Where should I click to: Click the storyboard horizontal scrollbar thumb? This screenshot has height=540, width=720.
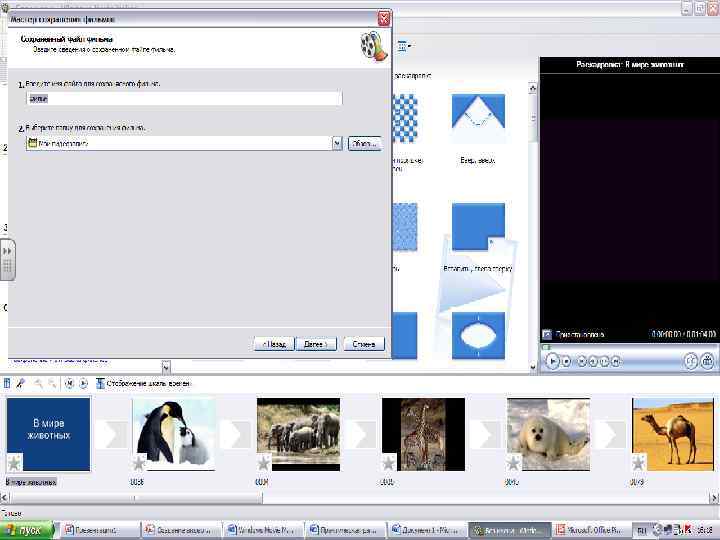(136, 497)
